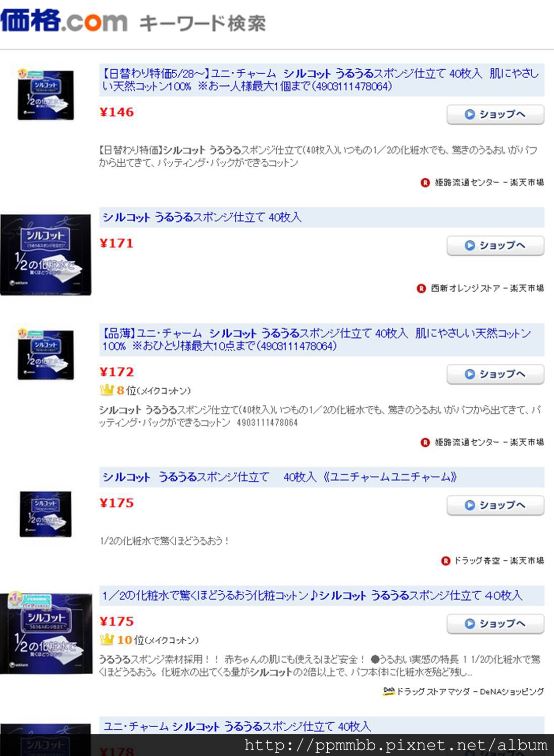The width and height of the screenshot is (554, 756).
Task: Click the crown icon beside 10位 ranking
Action: 107,639
